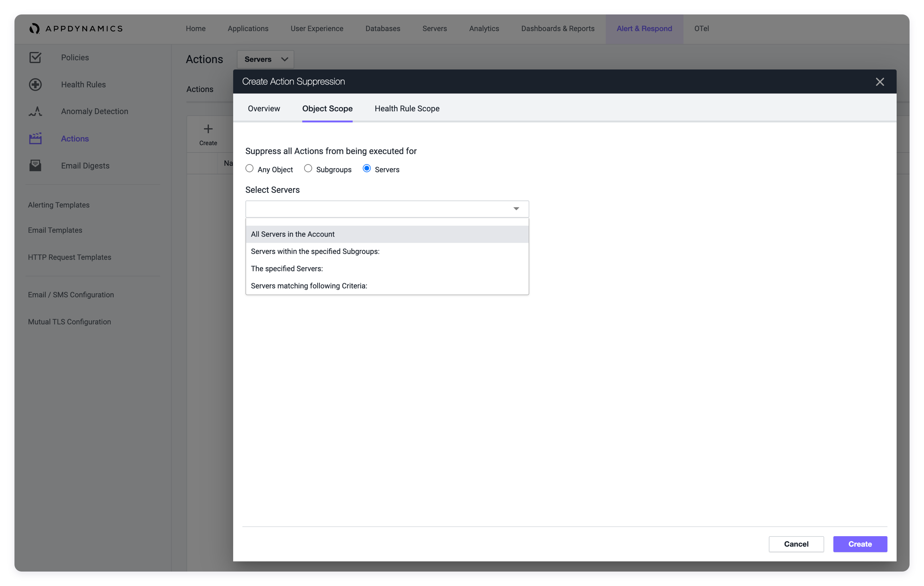Toggle the Servers radio button
This screenshot has width=924, height=586.
(366, 168)
